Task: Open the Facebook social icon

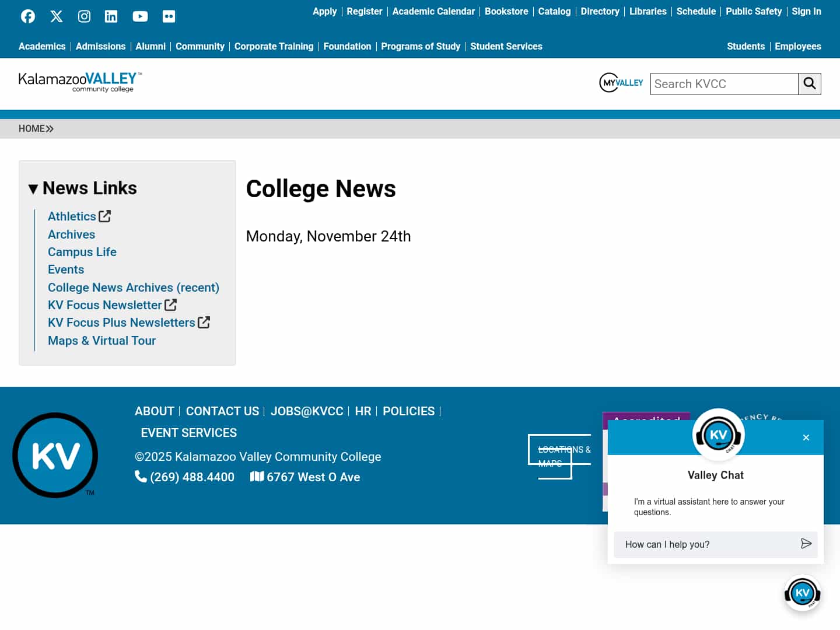Action: coord(27,16)
